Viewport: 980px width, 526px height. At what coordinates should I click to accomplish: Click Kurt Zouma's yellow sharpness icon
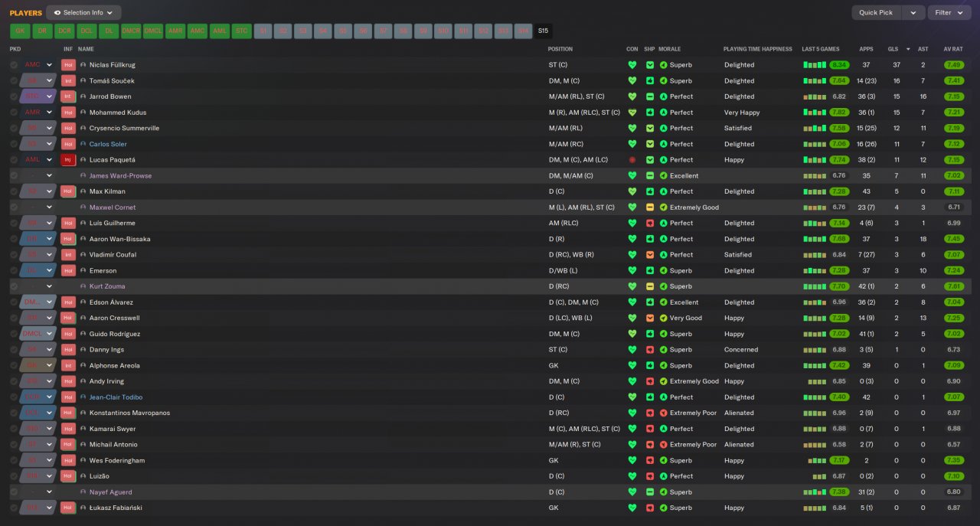pyautogui.click(x=650, y=286)
